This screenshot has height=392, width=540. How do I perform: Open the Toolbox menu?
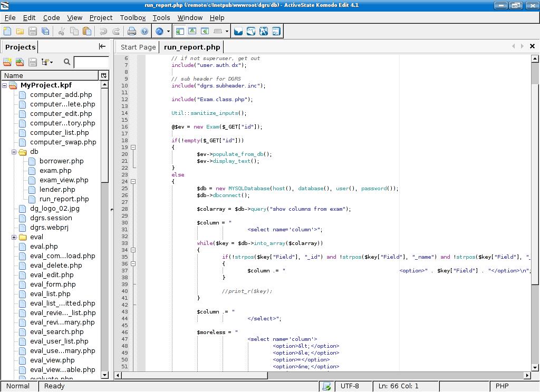tap(132, 17)
